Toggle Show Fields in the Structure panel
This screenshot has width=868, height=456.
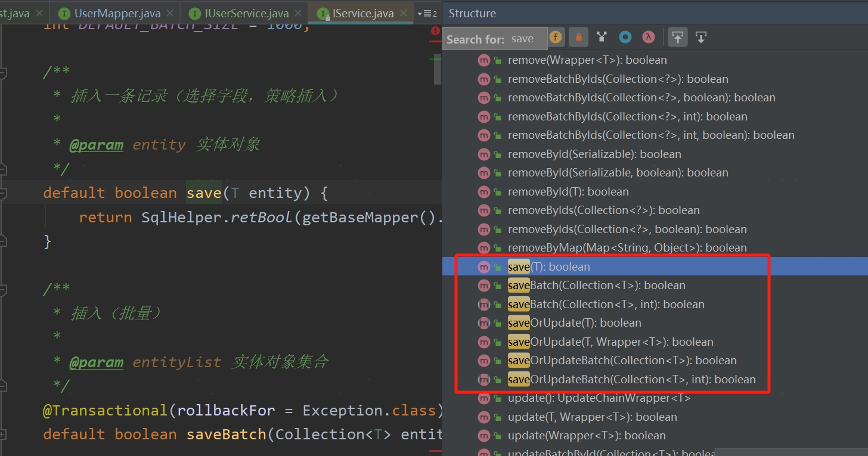[556, 37]
